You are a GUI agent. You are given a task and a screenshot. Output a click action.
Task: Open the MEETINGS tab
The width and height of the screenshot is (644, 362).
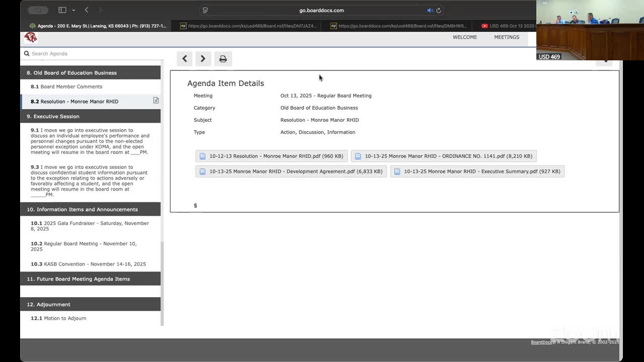pyautogui.click(x=506, y=37)
